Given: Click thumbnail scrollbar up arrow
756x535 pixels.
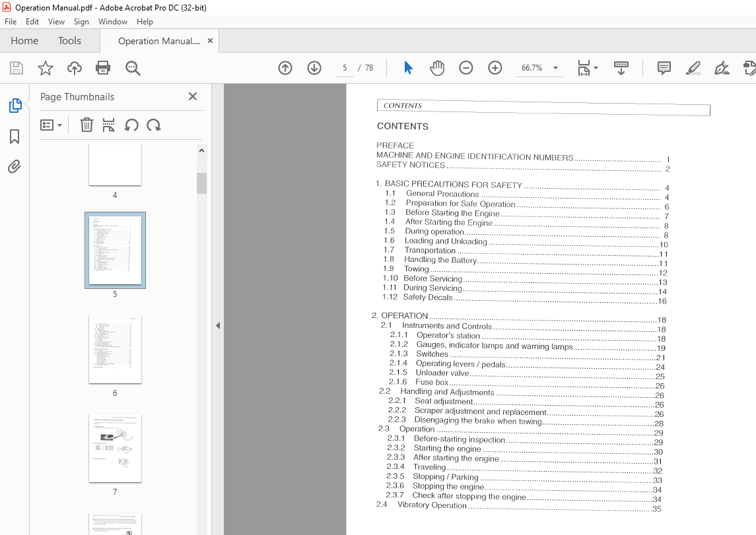Looking at the screenshot, I should pyautogui.click(x=201, y=150).
